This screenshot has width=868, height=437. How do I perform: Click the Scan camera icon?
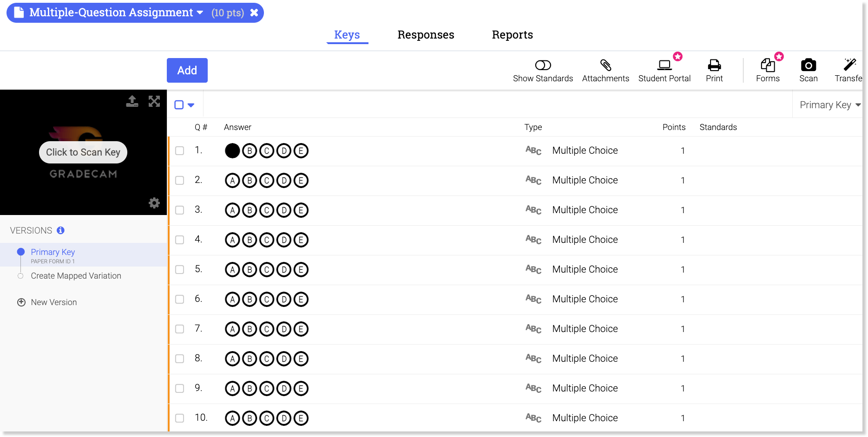click(x=809, y=65)
